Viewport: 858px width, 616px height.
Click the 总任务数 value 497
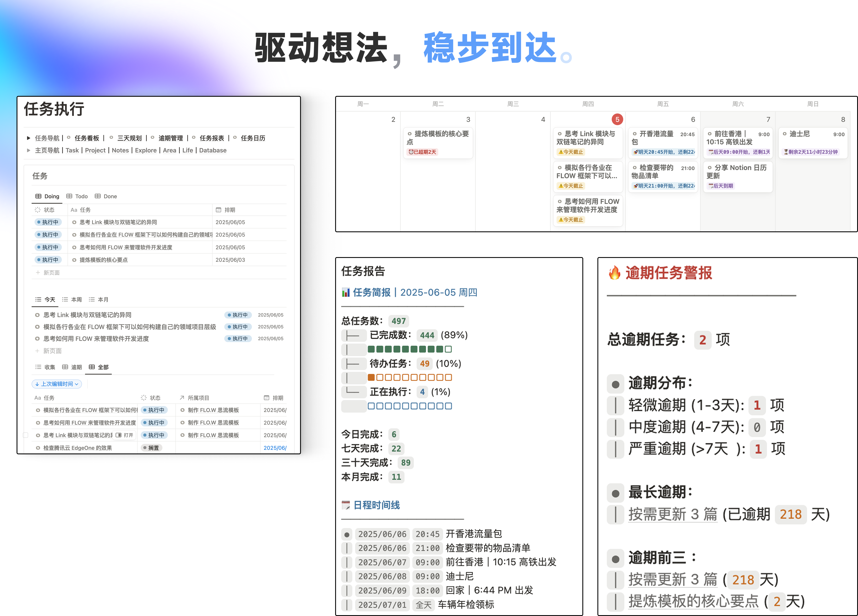[x=399, y=321]
